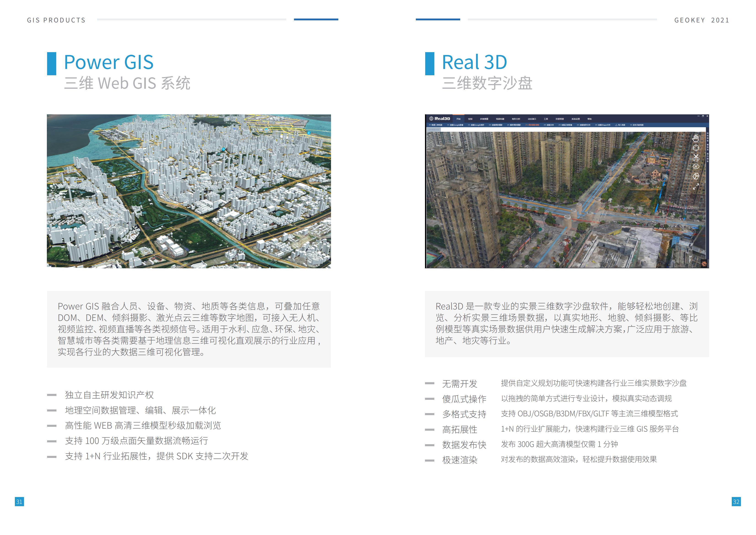The image size is (756, 535).
Task: Click the Real3D globe logo icon
Action: click(431, 118)
